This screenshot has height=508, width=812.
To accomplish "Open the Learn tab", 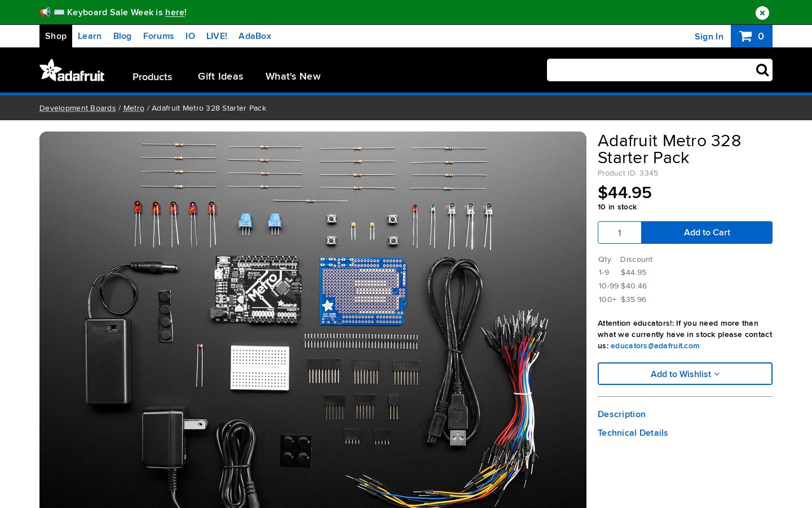I will point(90,36).
